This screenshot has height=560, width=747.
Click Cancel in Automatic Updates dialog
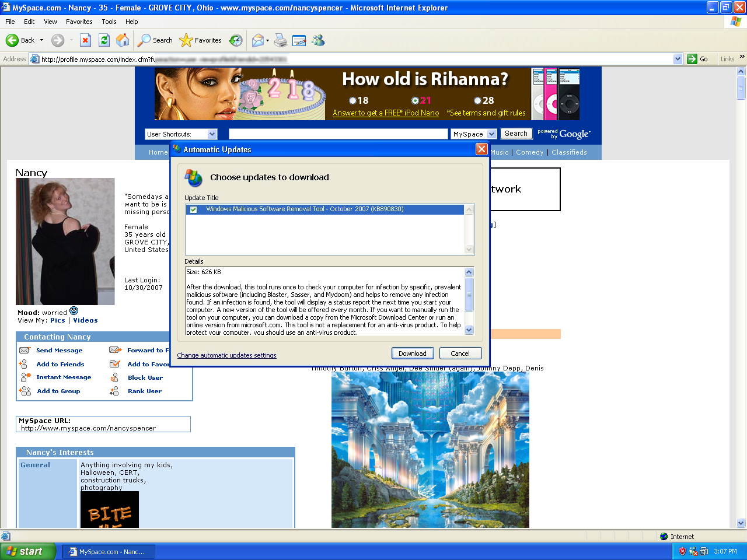(x=460, y=353)
